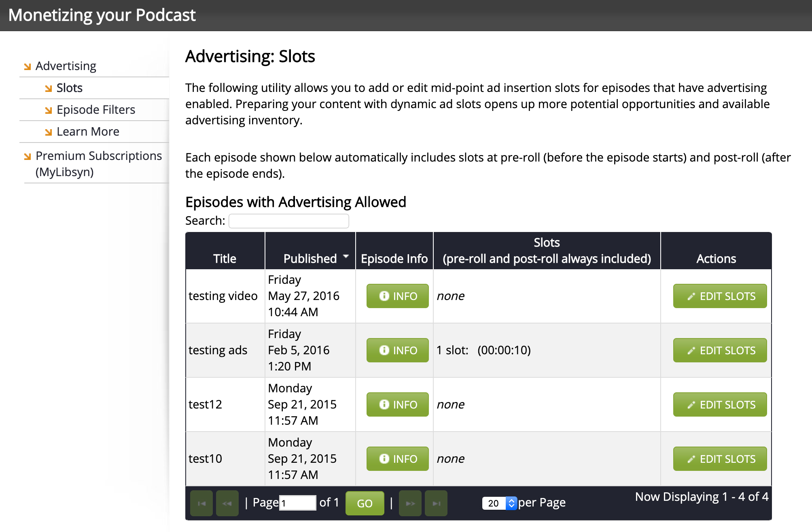Click the GO pagination button
Viewport: 812px width, 532px height.
click(365, 503)
